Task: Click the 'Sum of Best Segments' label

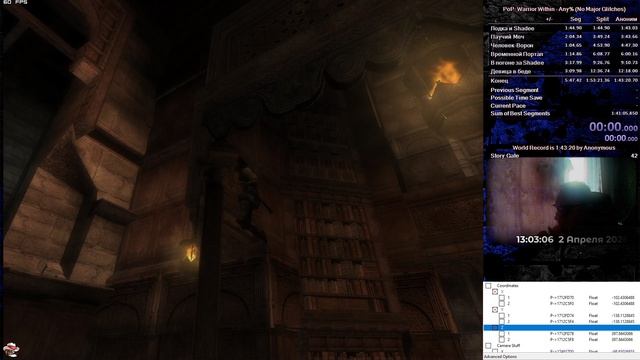Action: 520,113
